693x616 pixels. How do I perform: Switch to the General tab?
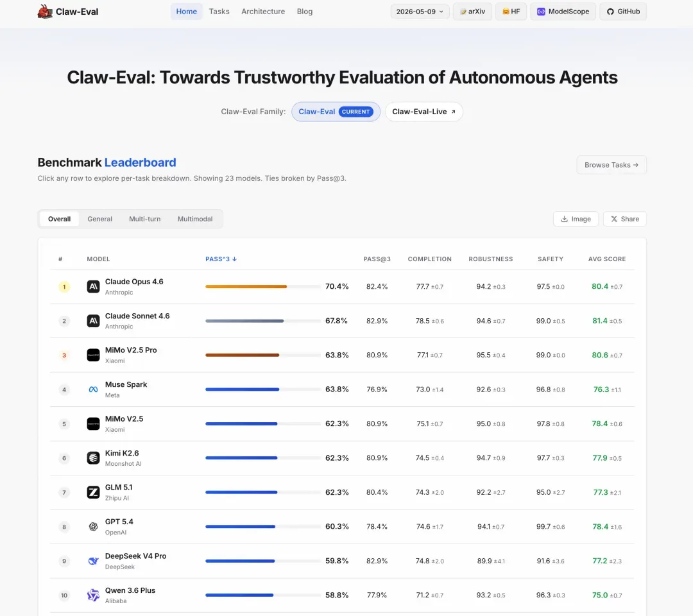coord(100,219)
